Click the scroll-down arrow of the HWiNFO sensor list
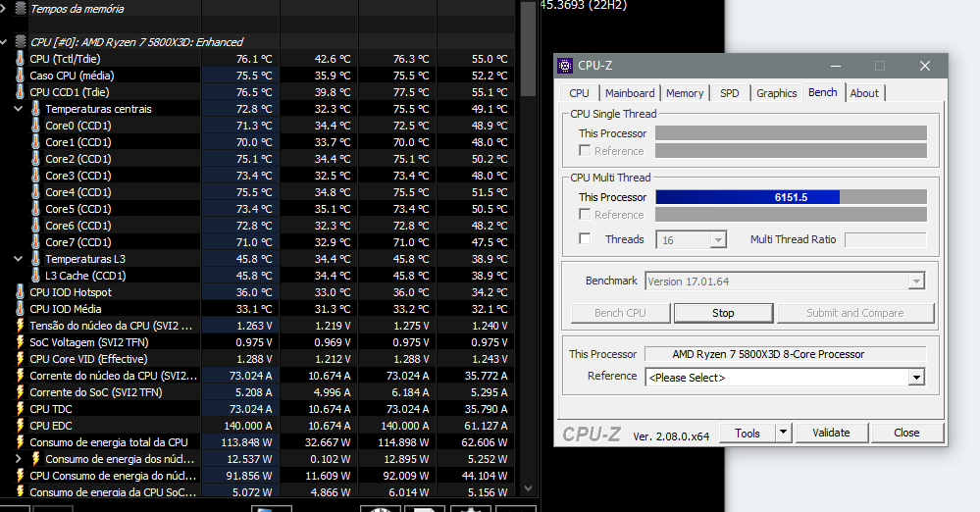Screen dimensions: 980x512 (x=528, y=488)
